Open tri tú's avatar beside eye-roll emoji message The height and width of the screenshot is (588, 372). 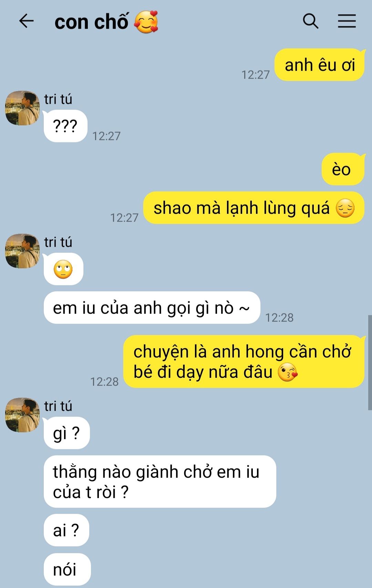22,251
